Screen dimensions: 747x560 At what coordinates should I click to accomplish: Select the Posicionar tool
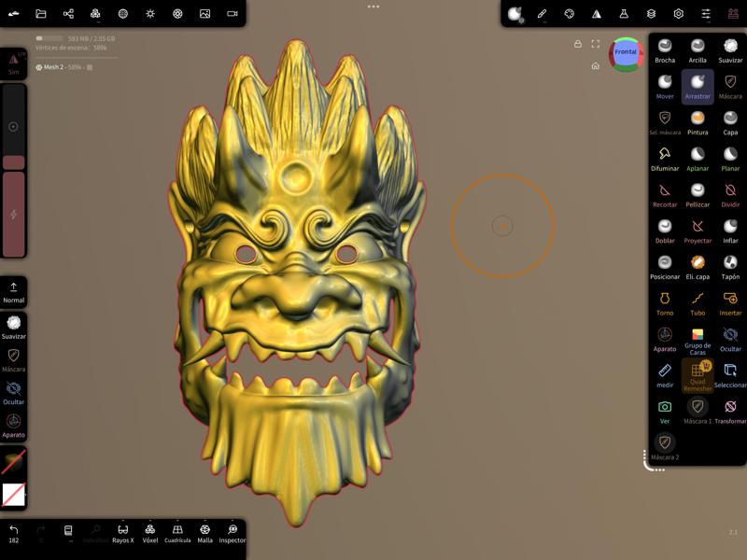[x=665, y=268]
